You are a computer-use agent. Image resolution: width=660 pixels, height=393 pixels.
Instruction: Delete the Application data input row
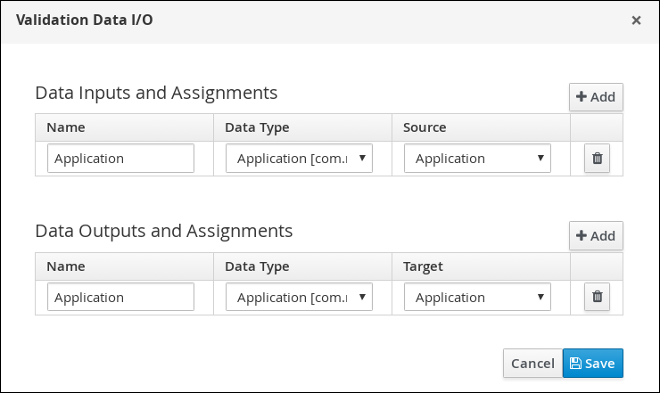coord(597,158)
